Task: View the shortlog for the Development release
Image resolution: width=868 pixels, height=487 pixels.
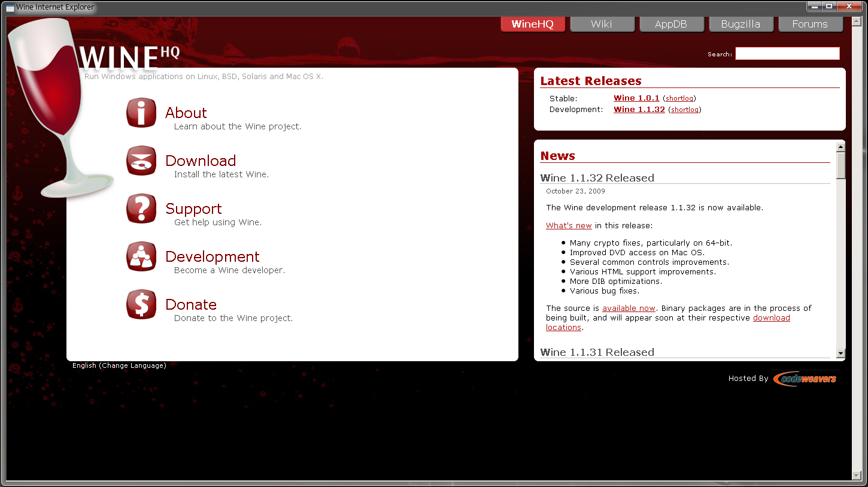Action: point(685,110)
